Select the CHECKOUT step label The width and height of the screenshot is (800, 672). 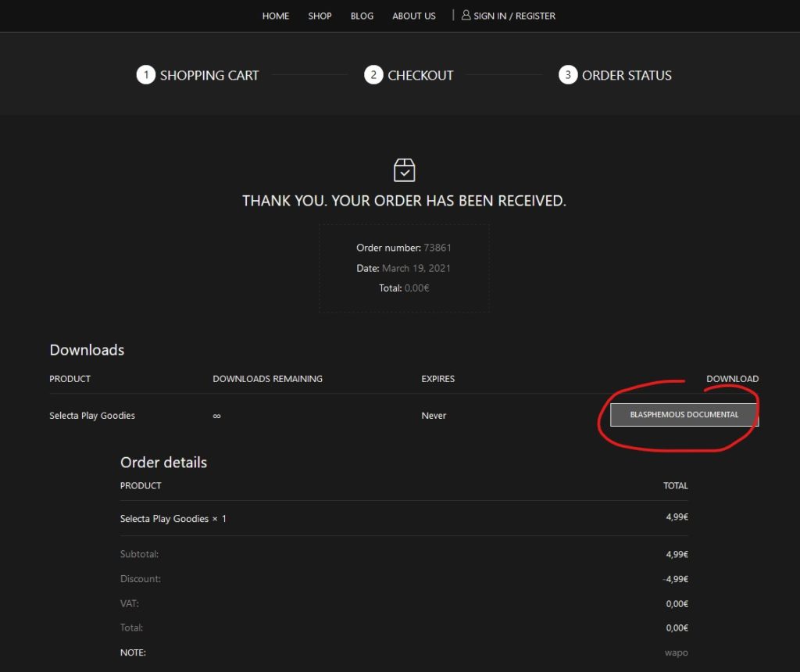coord(420,75)
